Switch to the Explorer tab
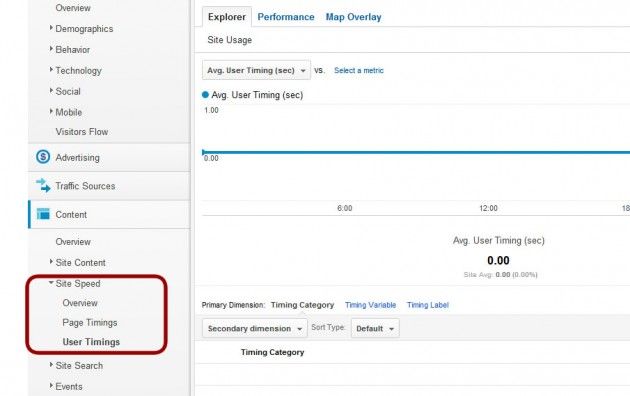The height and width of the screenshot is (396, 630). pos(227,17)
